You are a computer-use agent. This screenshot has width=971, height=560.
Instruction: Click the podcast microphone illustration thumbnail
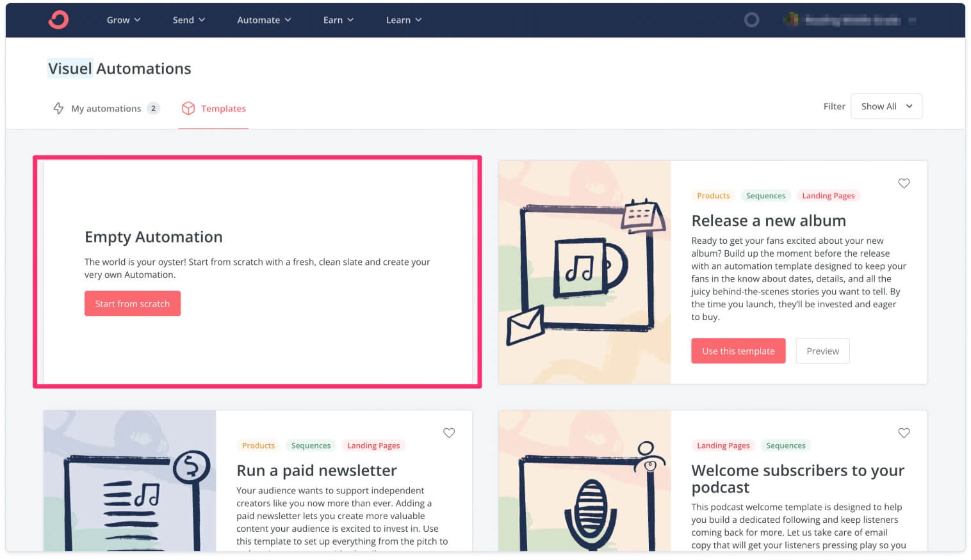click(x=585, y=481)
